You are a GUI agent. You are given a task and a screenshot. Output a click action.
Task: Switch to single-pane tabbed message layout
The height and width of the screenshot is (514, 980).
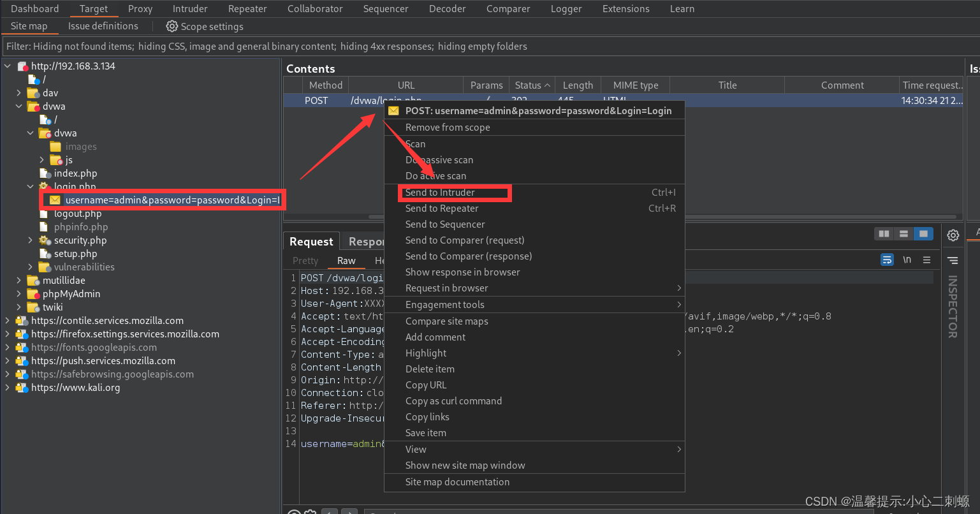[x=923, y=234]
